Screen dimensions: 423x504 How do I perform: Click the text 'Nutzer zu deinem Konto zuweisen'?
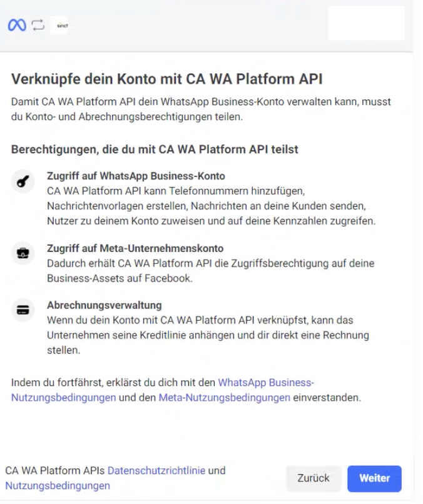coord(126,221)
